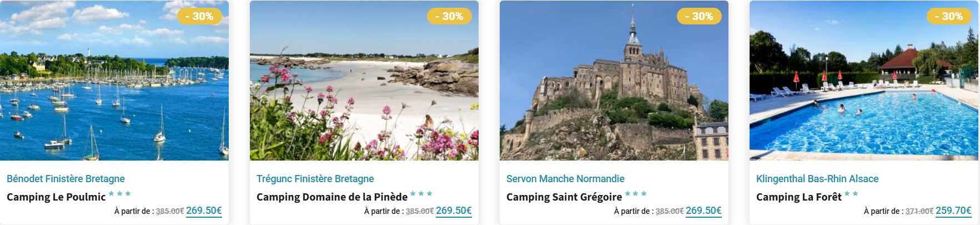Screen dimensions: 980x225
Task: Select the Camping Domaine de la Pinède title
Action: [x=332, y=197]
